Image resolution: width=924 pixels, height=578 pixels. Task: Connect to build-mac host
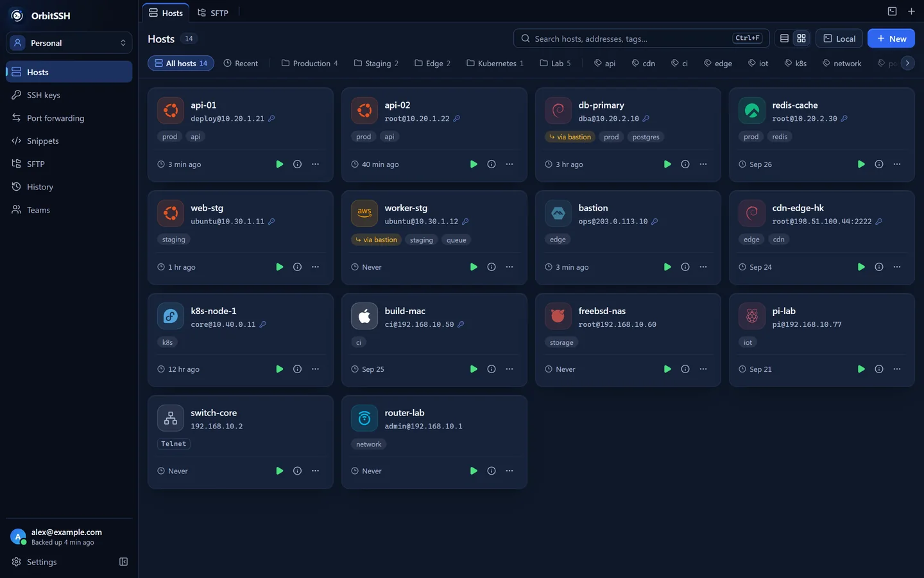474,369
